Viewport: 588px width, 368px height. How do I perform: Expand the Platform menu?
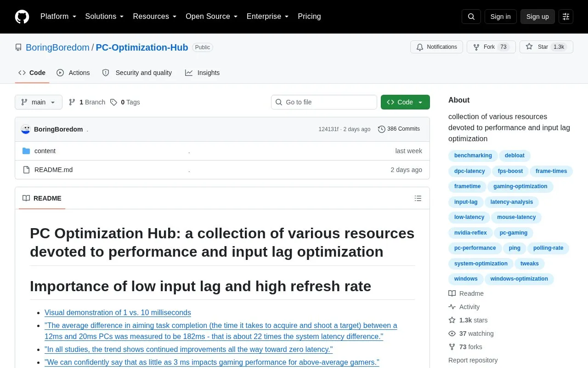pos(58,17)
